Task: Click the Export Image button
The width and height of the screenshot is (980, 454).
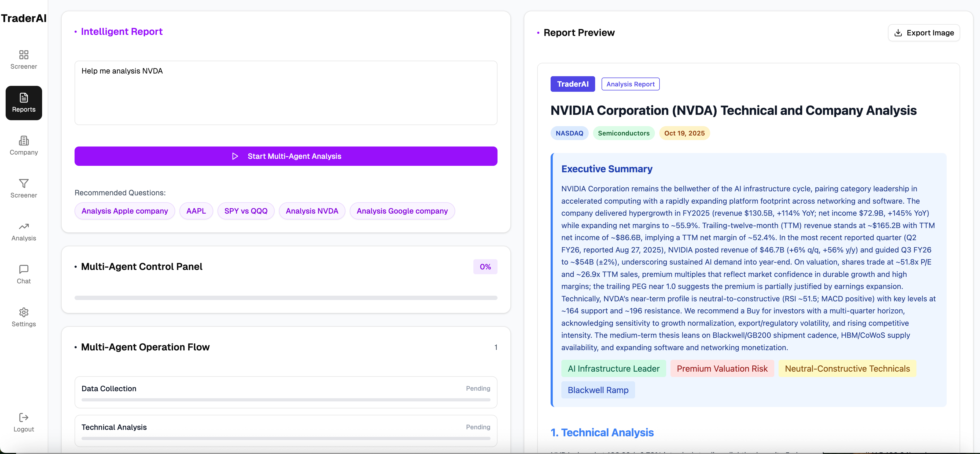Action: 924,33
